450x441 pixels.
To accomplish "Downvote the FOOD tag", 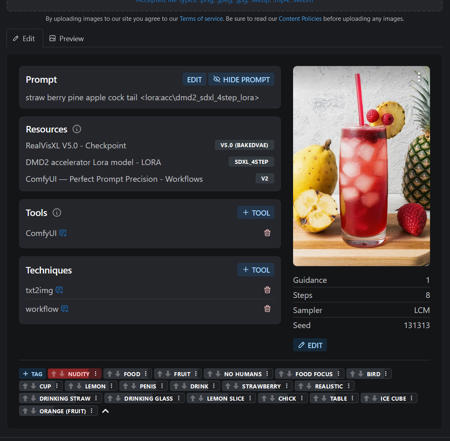I will click(x=118, y=374).
